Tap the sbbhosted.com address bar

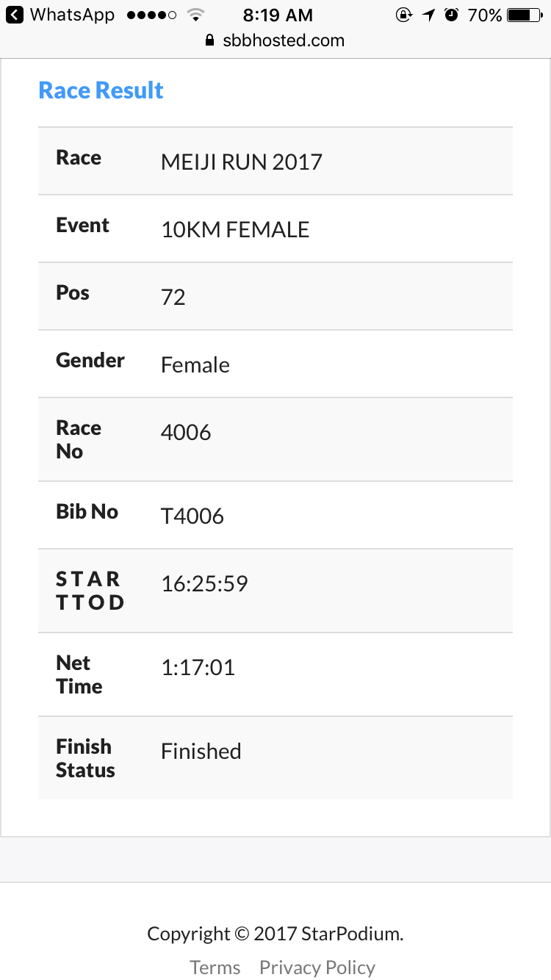275,40
